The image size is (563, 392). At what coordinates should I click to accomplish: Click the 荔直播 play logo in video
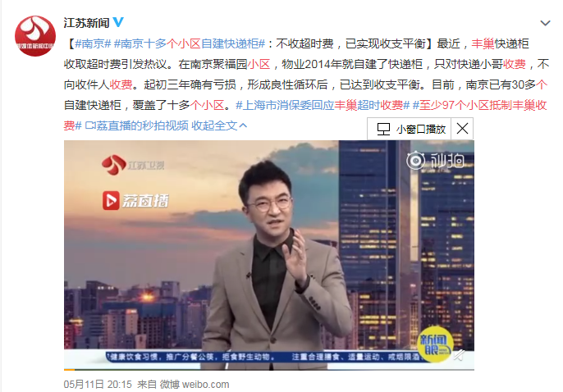pos(111,200)
